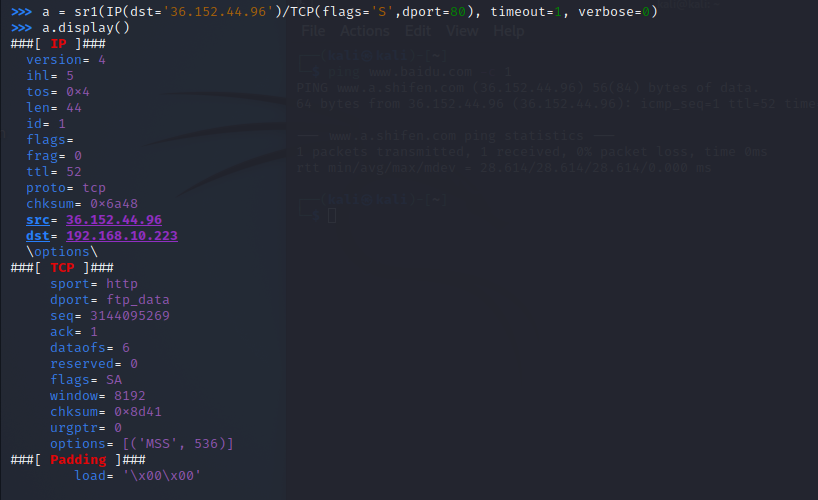Open the underlined 192.168.10.223 address
This screenshot has height=500, width=818.
click(122, 236)
